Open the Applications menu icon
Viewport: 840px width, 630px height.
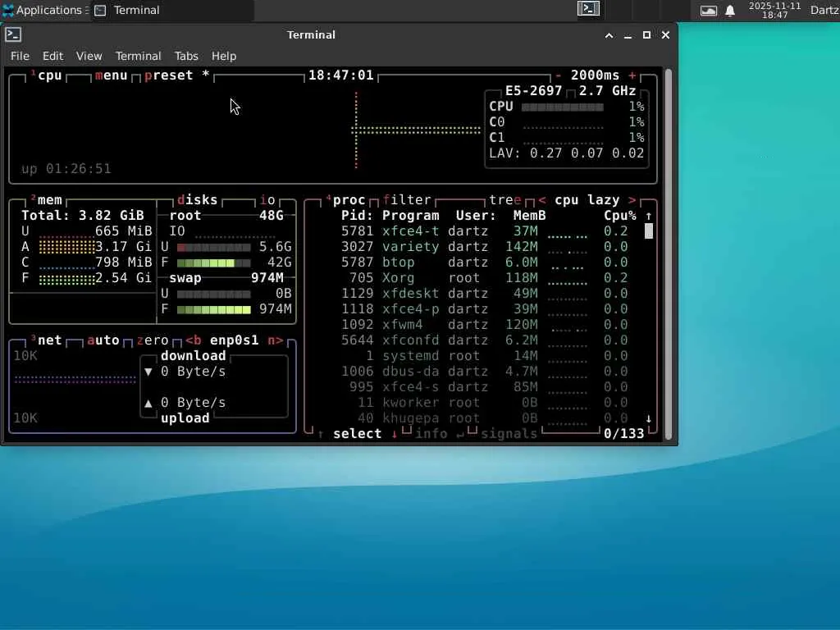(x=8, y=10)
